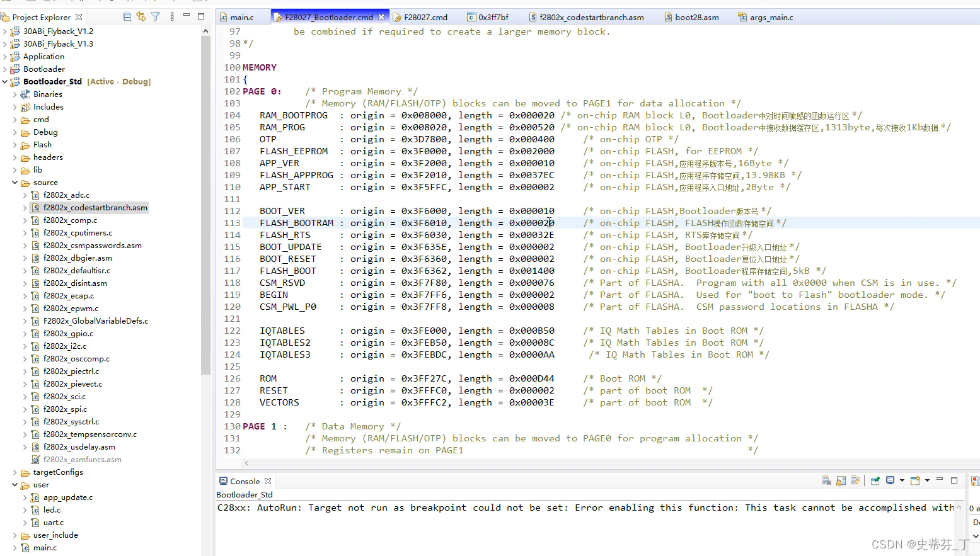Open the f2802x_codestartbranch.asm editor tab
980x556 pixels.
click(x=586, y=17)
